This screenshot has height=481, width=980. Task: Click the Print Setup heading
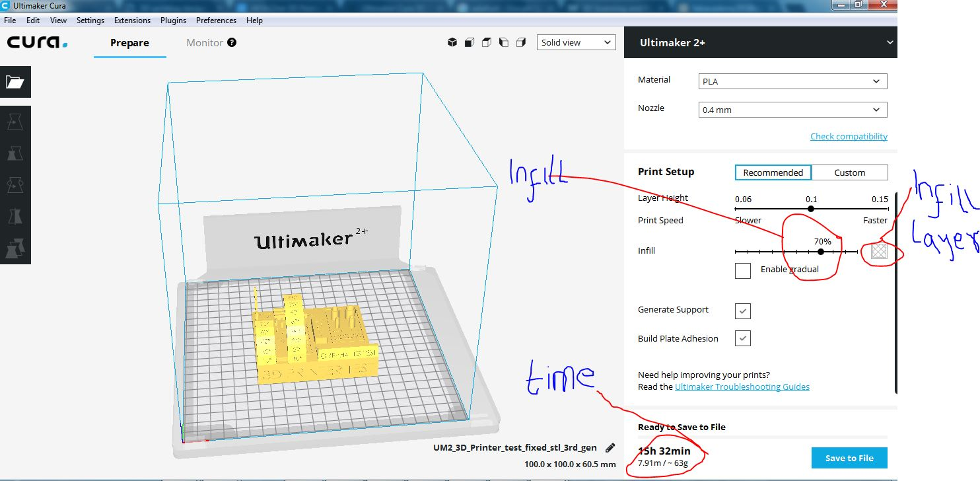click(666, 172)
